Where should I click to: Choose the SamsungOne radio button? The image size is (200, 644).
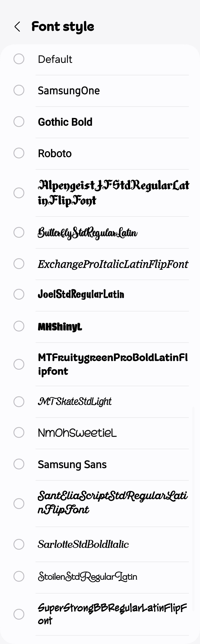pyautogui.click(x=19, y=90)
